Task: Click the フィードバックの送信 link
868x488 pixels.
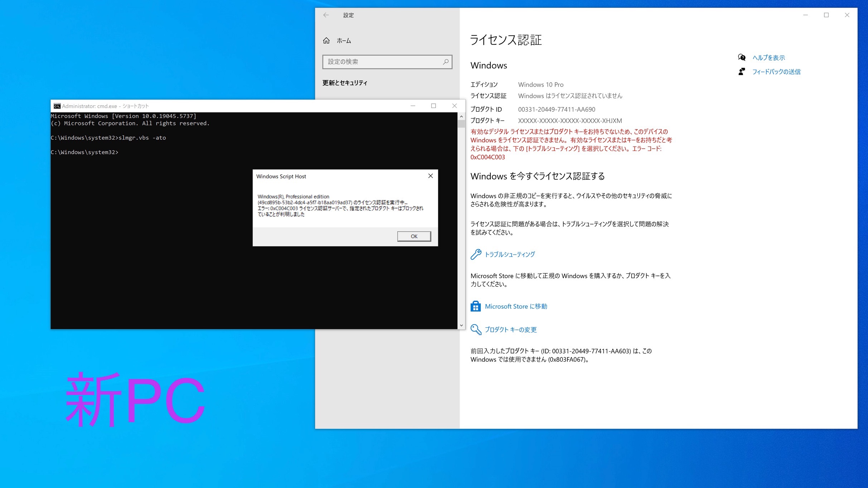Action: [776, 72]
